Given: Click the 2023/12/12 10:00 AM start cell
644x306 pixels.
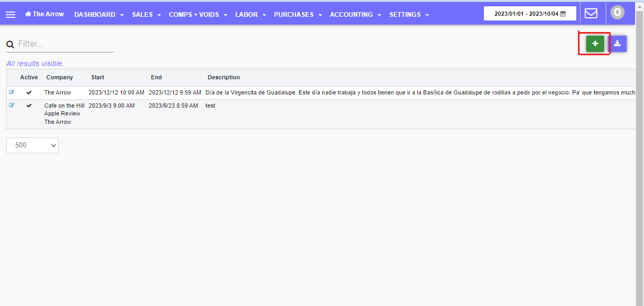Looking at the screenshot, I should [117, 92].
